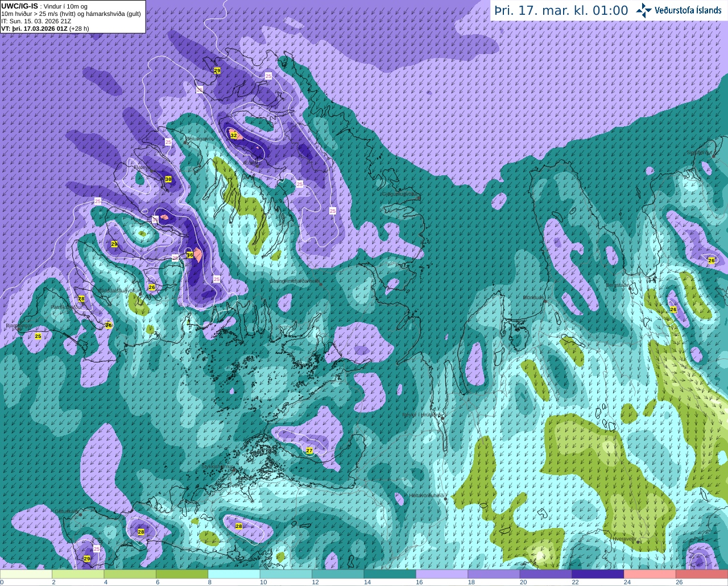Click the yellow 26 gust label nearest Bergstaðir
The width and height of the screenshot is (728, 586).
coord(673,309)
